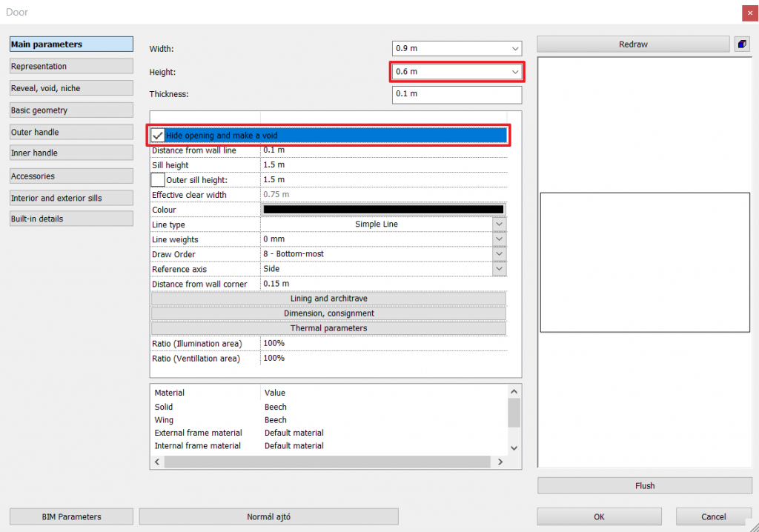The height and width of the screenshot is (532, 759).
Task: Uncheck Hide opening and make a void
Action: [158, 136]
